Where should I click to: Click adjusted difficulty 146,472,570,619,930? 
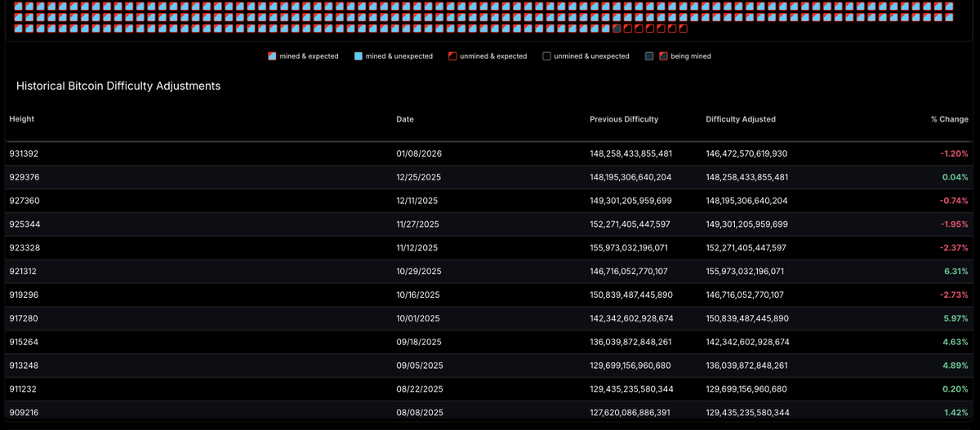(x=746, y=153)
